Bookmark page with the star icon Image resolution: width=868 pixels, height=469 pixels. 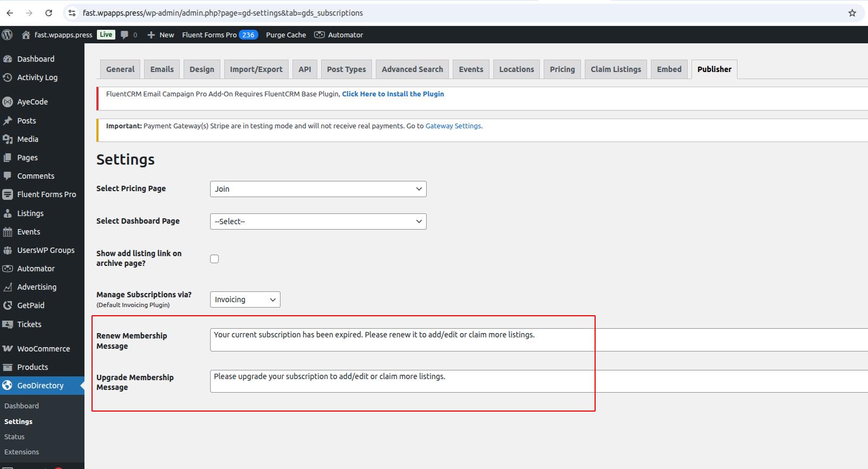pos(852,13)
